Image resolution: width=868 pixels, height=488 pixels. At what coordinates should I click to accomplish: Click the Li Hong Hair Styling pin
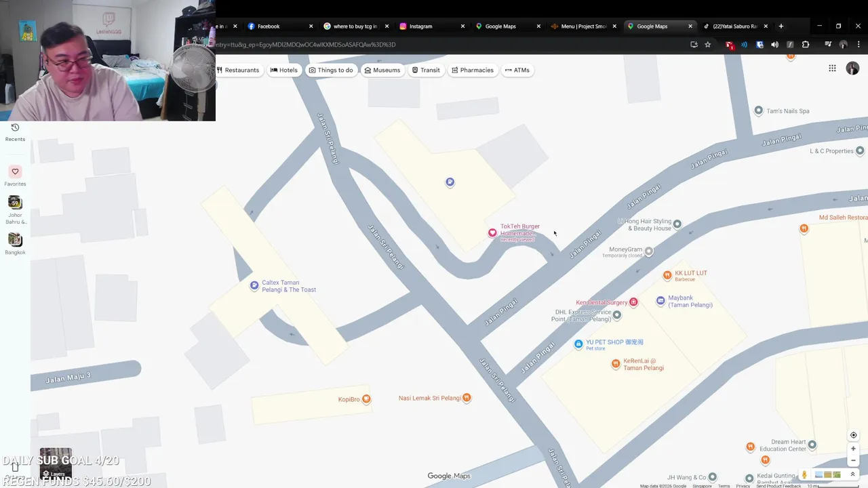(x=677, y=224)
